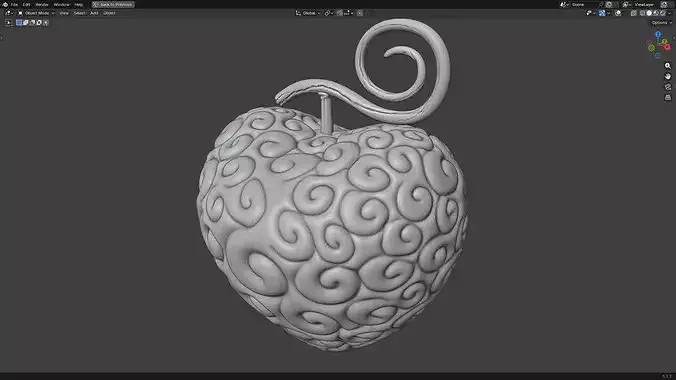This screenshot has width=676, height=380.
Task: Choose the subtract selection mode icon
Action: (x=32, y=22)
